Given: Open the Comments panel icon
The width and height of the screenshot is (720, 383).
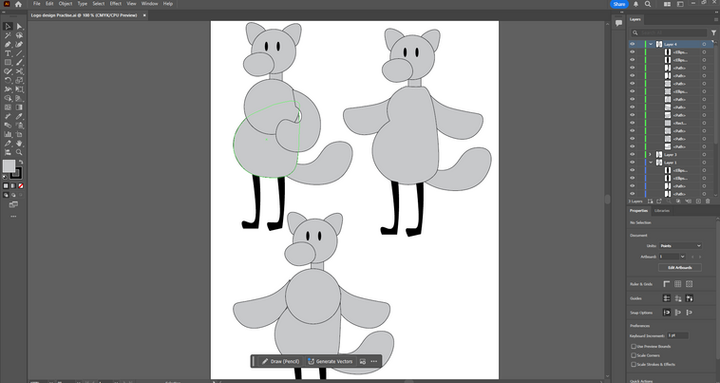Looking at the screenshot, I should pyautogui.click(x=619, y=23).
